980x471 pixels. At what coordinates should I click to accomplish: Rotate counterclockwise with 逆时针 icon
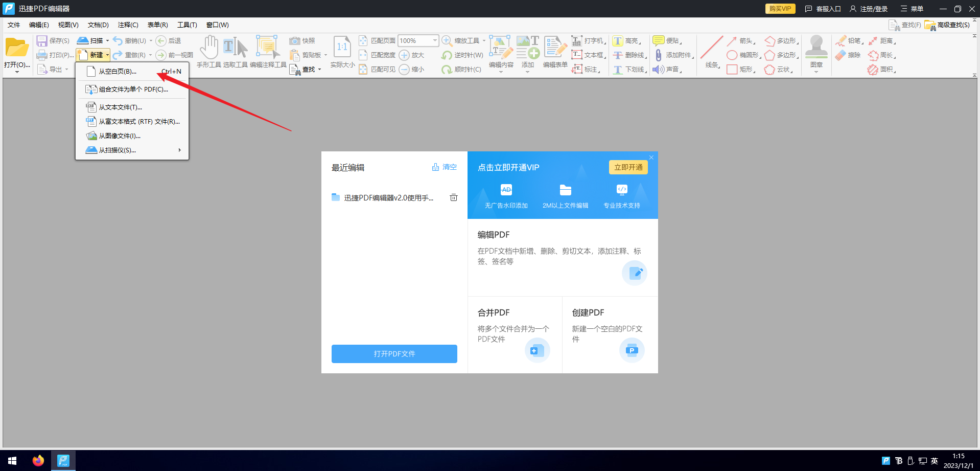(447, 55)
